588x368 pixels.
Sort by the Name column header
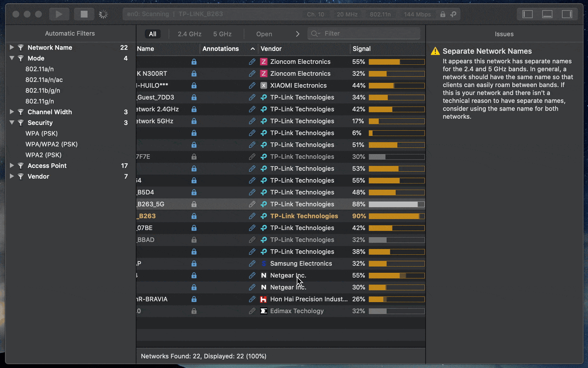tap(146, 49)
